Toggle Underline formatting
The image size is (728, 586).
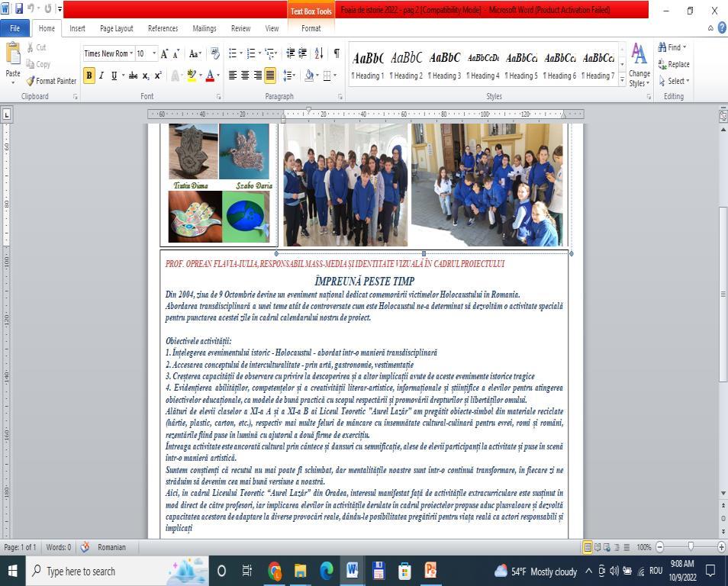pos(114,76)
